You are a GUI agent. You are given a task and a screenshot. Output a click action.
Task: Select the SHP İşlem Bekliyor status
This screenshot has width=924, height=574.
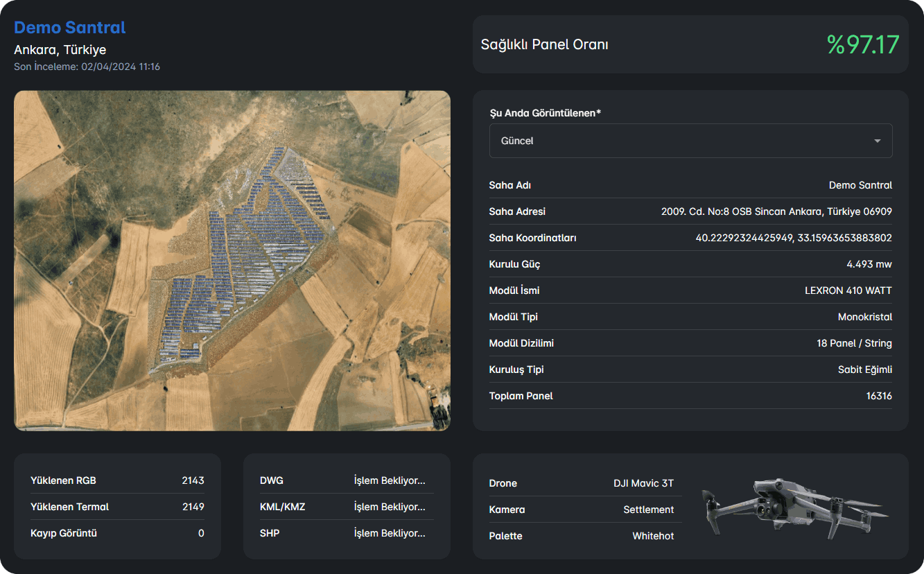[x=389, y=533]
